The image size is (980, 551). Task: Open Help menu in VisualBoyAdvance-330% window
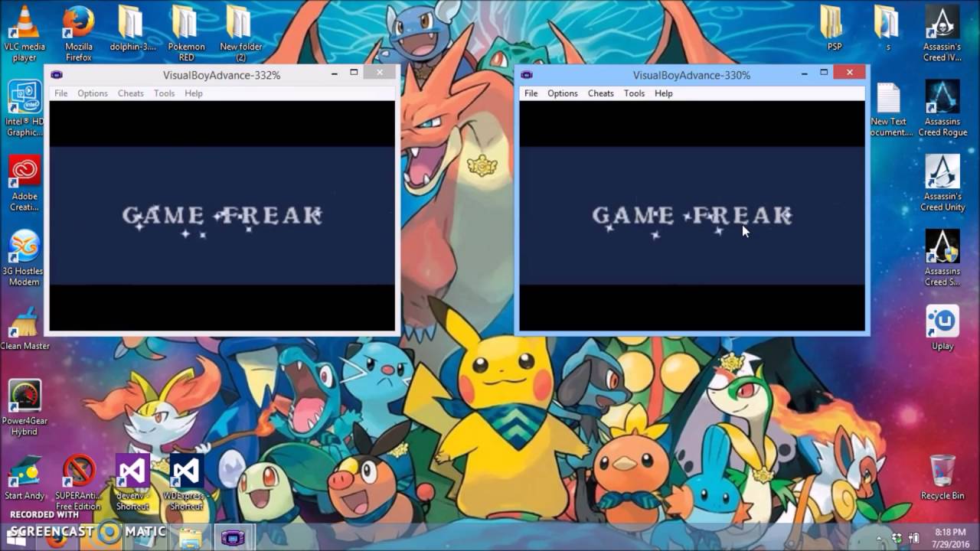coord(664,93)
